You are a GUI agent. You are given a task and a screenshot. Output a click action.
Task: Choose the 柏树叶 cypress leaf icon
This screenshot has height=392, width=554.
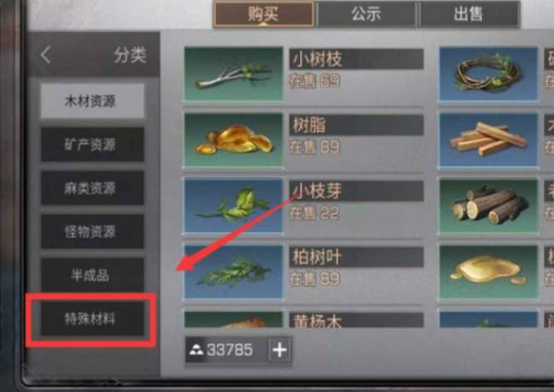(234, 272)
